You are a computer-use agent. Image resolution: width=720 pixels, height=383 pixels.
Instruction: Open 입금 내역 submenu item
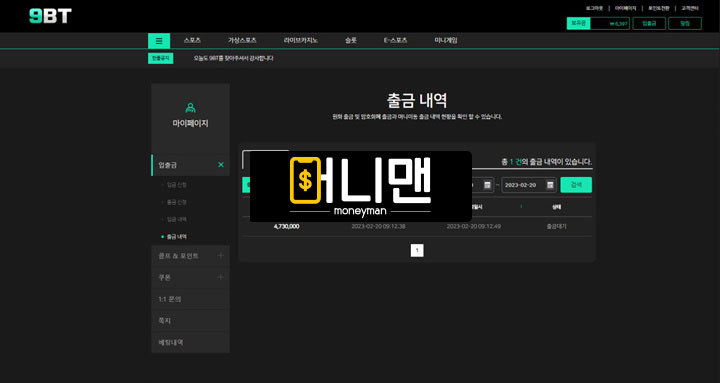176,220
